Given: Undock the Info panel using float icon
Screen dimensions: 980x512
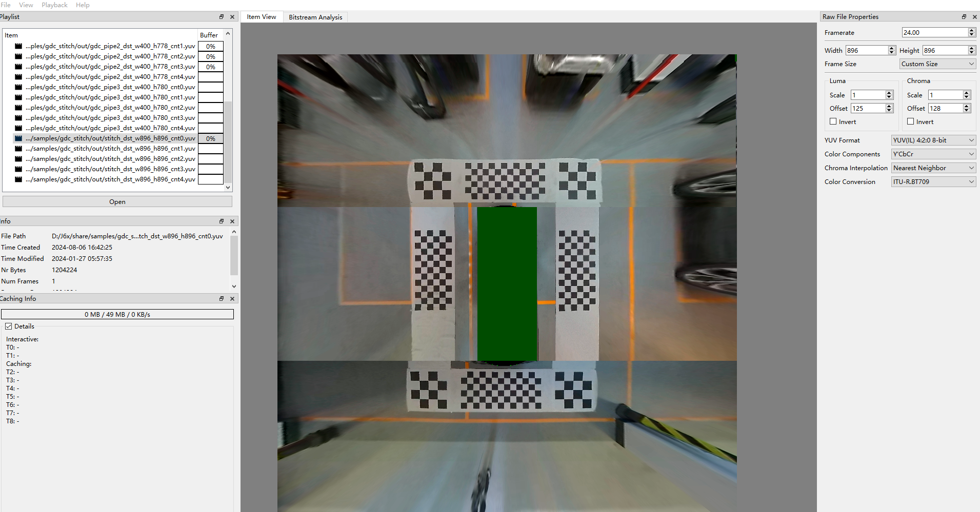Looking at the screenshot, I should [222, 221].
